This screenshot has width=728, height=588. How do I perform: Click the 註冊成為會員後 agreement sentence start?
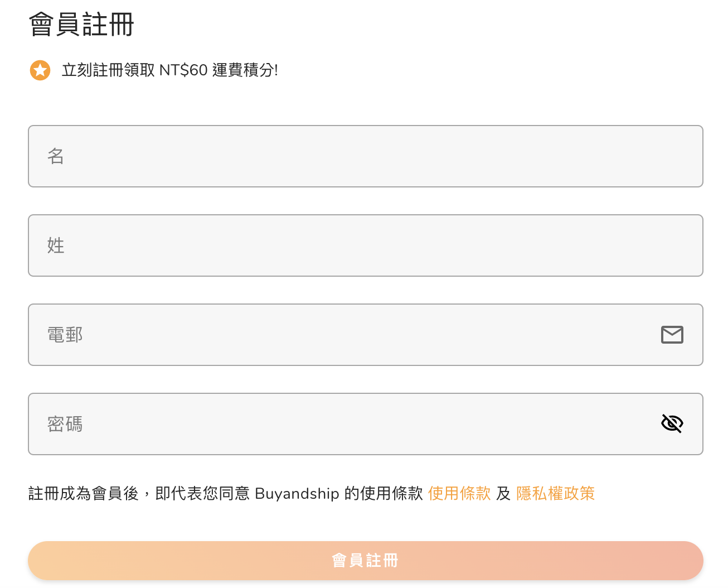click(84, 494)
